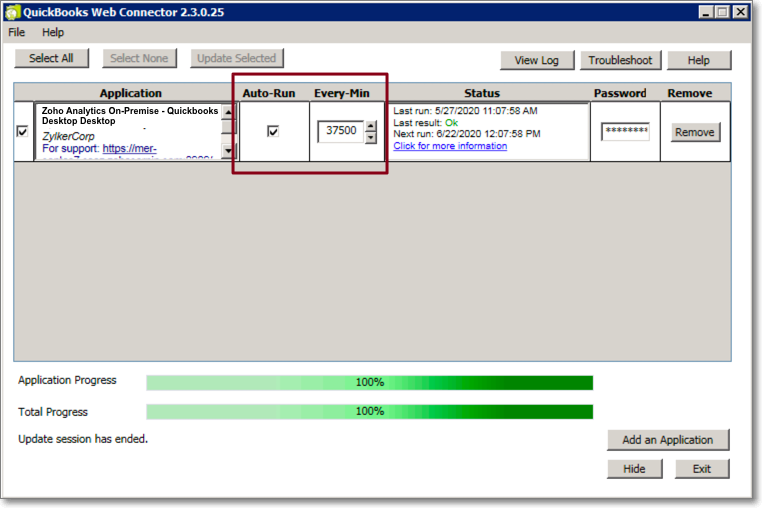The image size is (762, 508).
Task: Click the Total Progress bar
Action: tap(369, 412)
